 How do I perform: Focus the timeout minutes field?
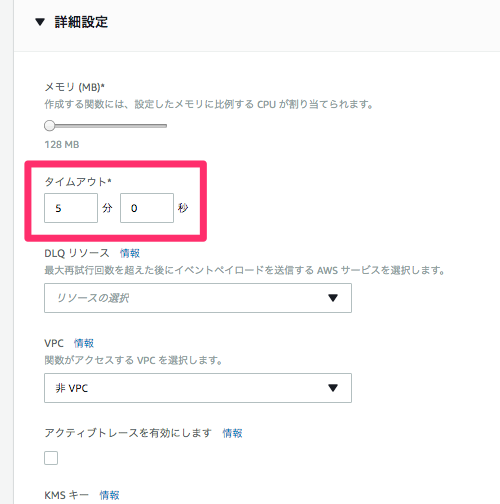coord(71,208)
